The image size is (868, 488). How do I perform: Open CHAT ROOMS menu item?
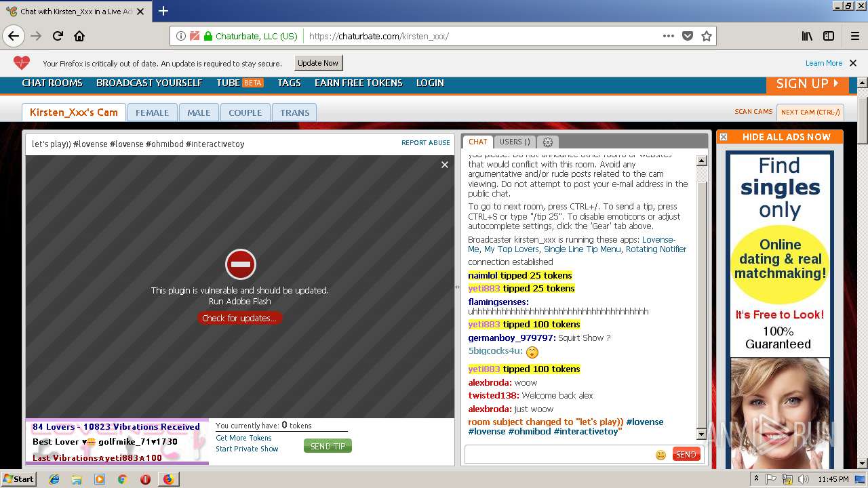52,83
